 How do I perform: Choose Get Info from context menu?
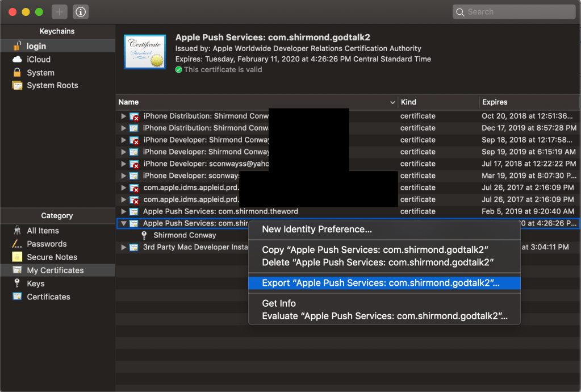click(279, 303)
